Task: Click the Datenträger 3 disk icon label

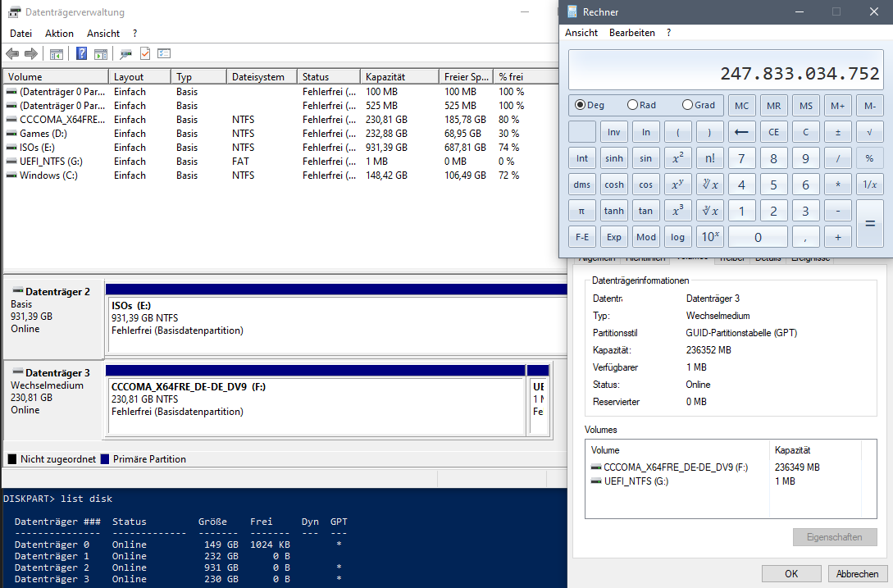Action: 51,372
